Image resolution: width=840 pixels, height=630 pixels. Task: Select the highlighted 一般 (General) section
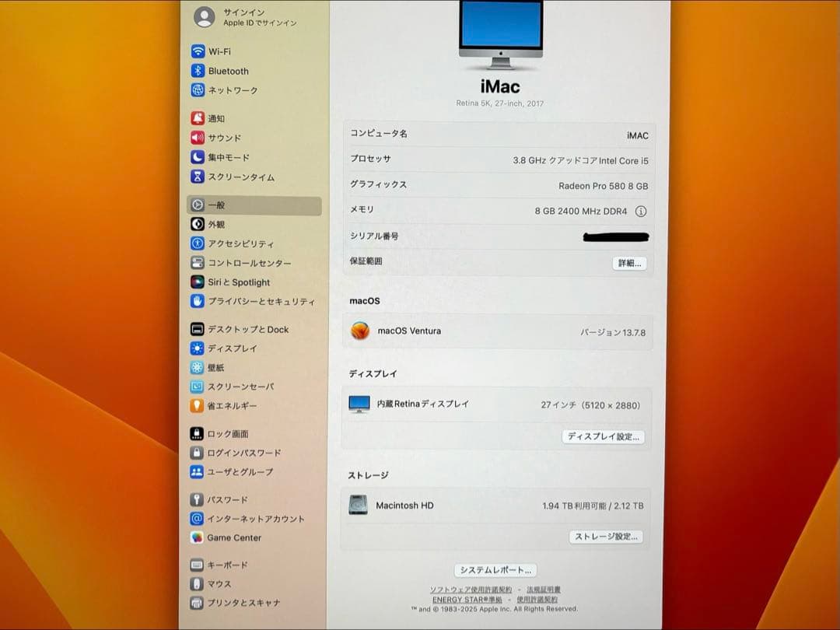click(x=218, y=205)
